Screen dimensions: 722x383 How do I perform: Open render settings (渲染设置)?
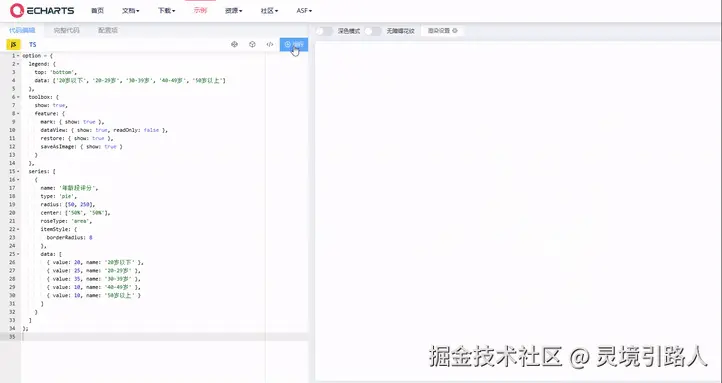[x=442, y=31]
